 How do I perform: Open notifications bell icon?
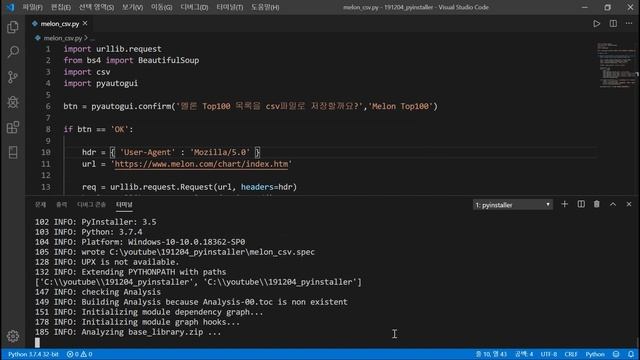coord(631,354)
